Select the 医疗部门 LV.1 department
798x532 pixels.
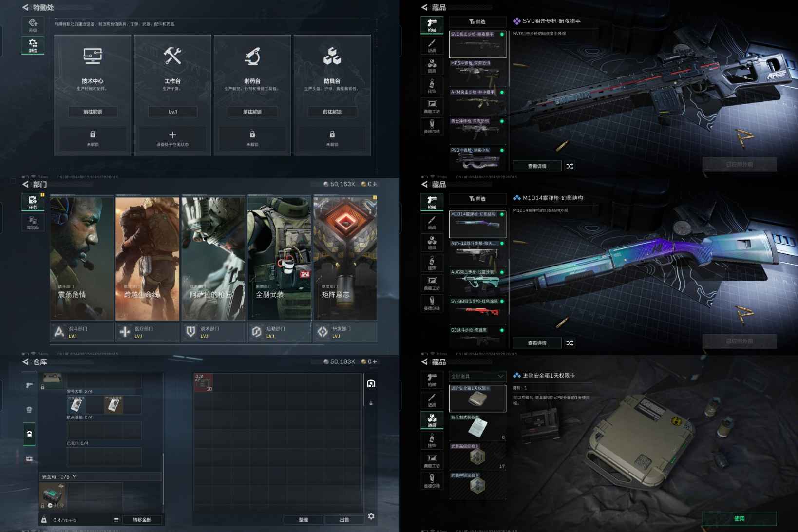148,332
